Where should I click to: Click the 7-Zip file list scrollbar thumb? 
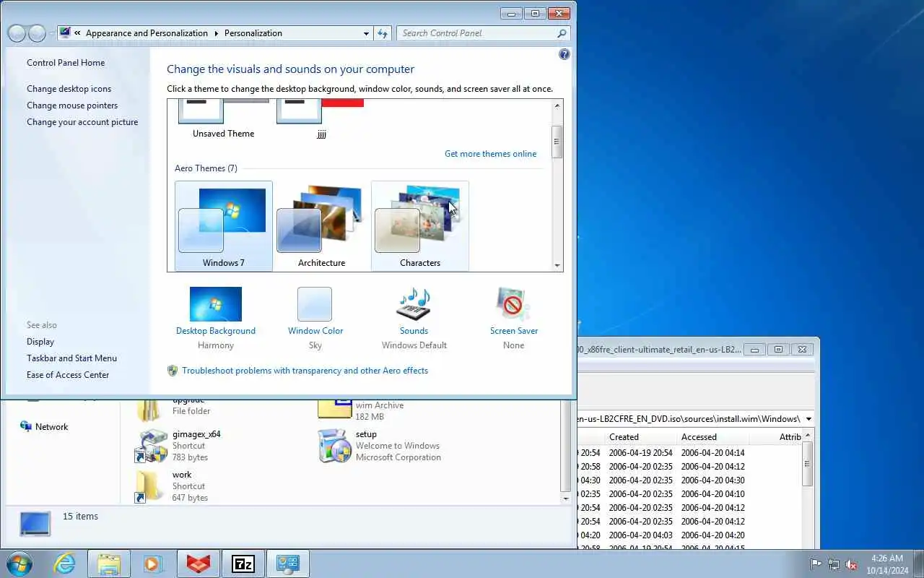pos(808,463)
